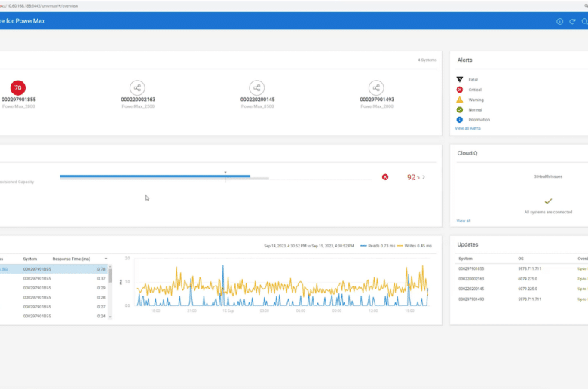Click the refresh icon in the blue header
Screen dimensions: 588x389
[x=572, y=21]
